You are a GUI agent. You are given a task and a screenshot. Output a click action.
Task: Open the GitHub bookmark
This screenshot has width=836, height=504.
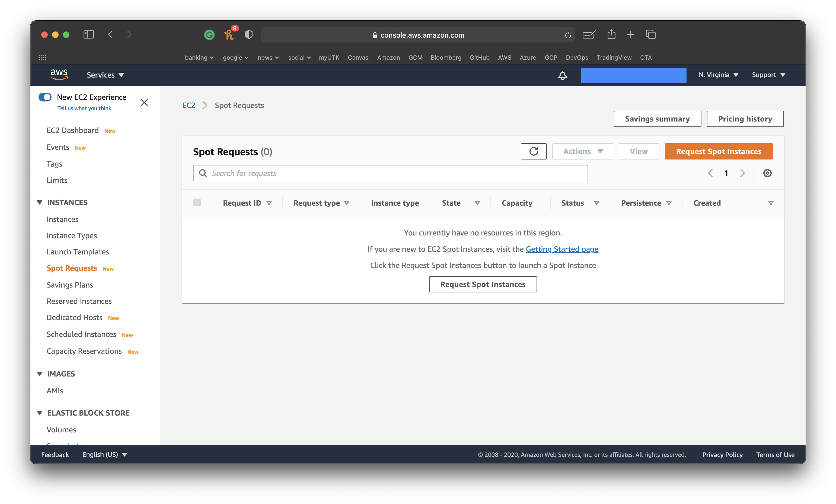pos(479,58)
